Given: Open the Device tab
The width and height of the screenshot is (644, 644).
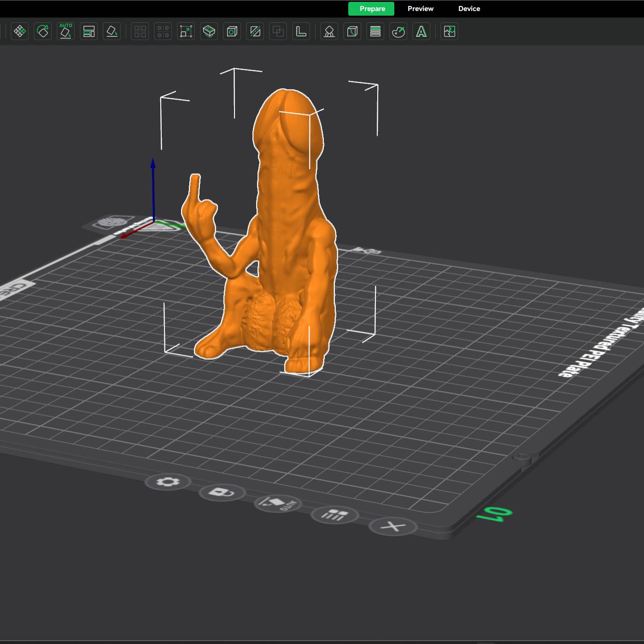Looking at the screenshot, I should pyautogui.click(x=469, y=9).
